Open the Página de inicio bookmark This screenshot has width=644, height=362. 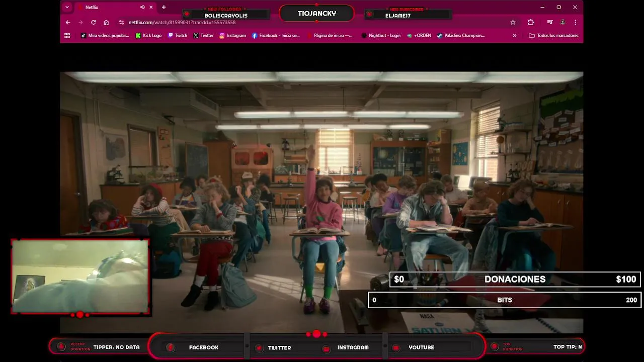[x=330, y=35]
